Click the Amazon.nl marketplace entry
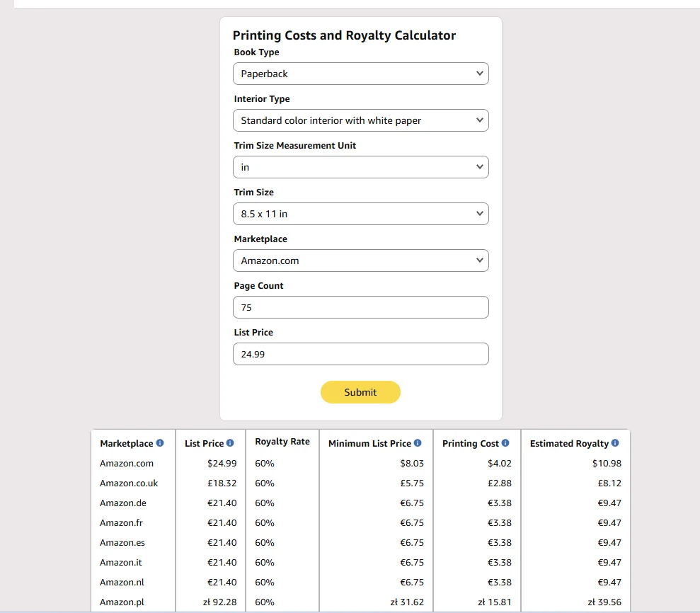 pos(122,582)
